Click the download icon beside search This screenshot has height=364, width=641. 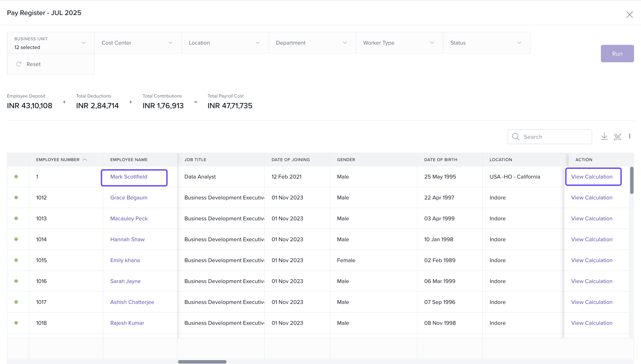pyautogui.click(x=604, y=136)
